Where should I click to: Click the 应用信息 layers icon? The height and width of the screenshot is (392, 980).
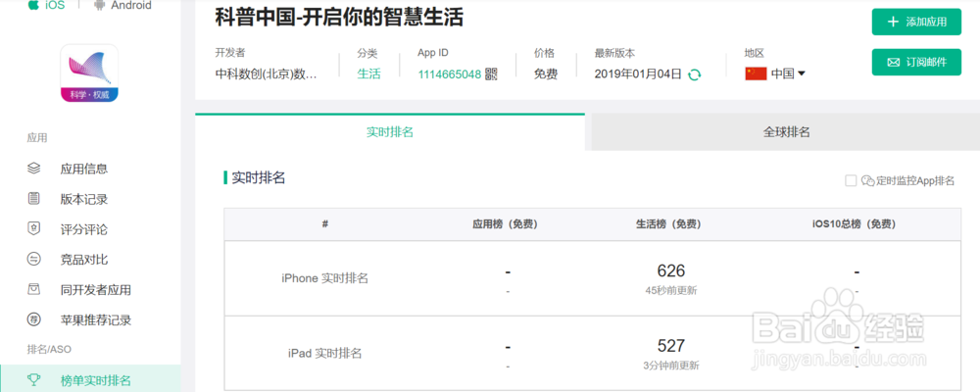pos(33,169)
